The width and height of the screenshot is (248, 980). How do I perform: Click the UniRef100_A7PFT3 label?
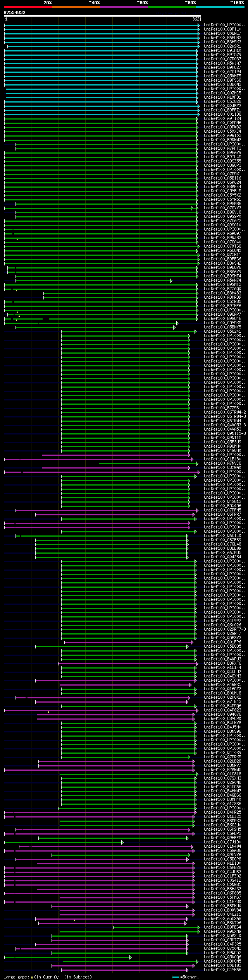[x=222, y=148]
